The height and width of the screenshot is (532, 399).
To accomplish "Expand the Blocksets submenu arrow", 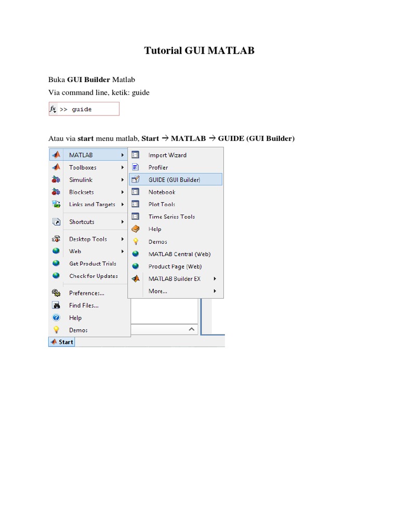I will coord(123,192).
